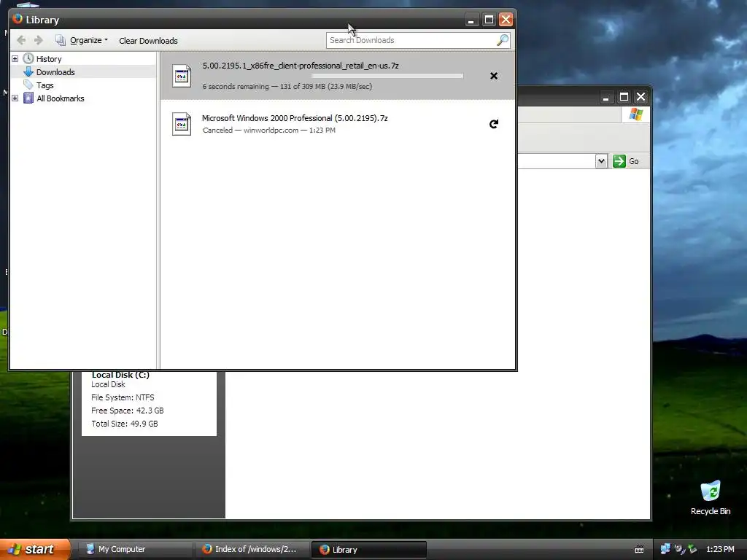This screenshot has height=560, width=747.
Task: Click file icon of the in-progress download
Action: 182,76
